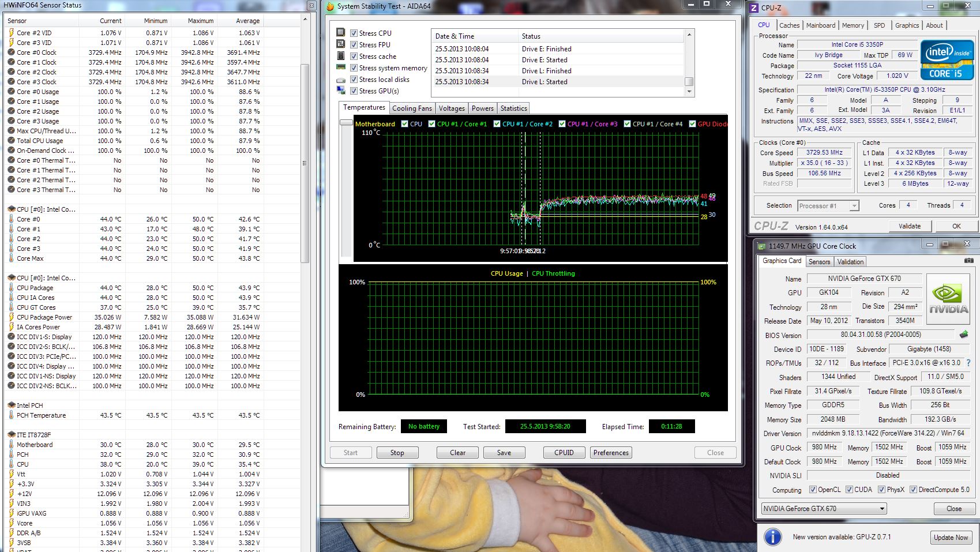Viewport: 980px width, 552px height.
Task: Click the log list scroll-up arrow
Action: coord(689,35)
